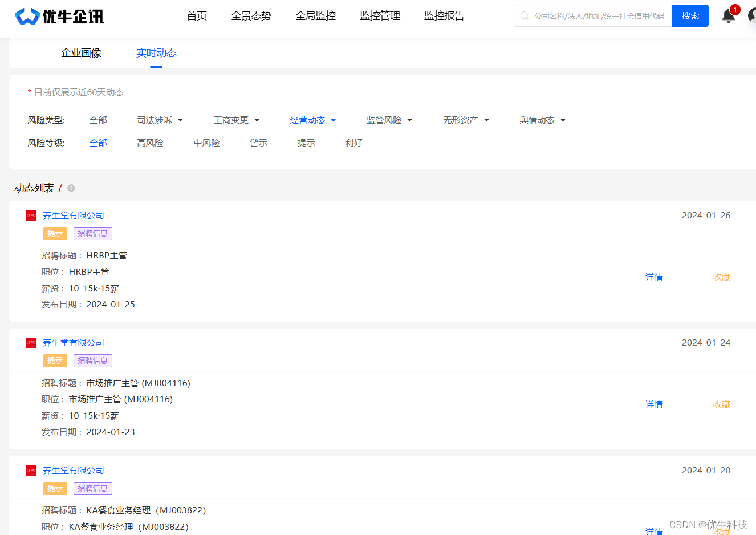The width and height of the screenshot is (756, 535).
Task: Switch to the 实时动态 tab
Action: [x=156, y=53]
